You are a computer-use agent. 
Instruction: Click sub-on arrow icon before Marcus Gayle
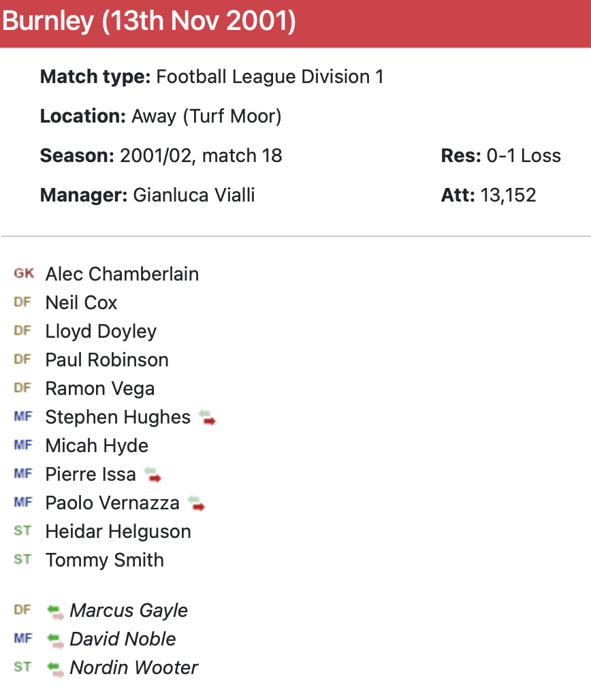click(56, 611)
